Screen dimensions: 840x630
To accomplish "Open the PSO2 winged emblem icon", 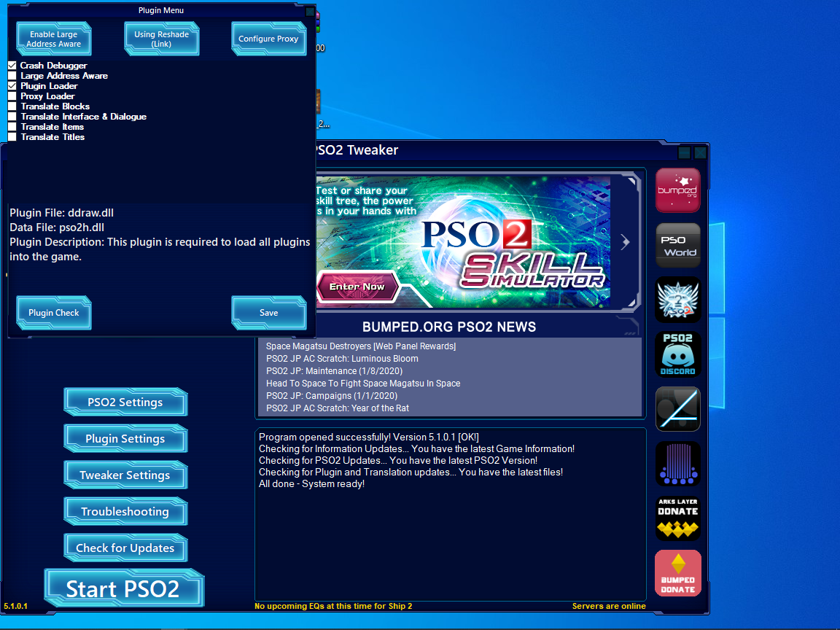I will click(677, 300).
